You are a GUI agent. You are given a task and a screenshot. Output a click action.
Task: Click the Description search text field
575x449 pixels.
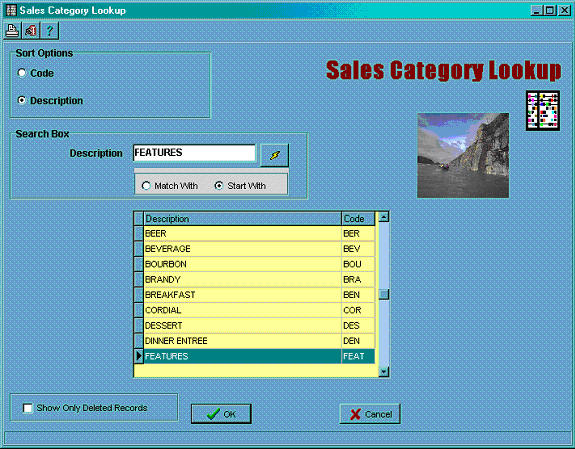coord(194,153)
